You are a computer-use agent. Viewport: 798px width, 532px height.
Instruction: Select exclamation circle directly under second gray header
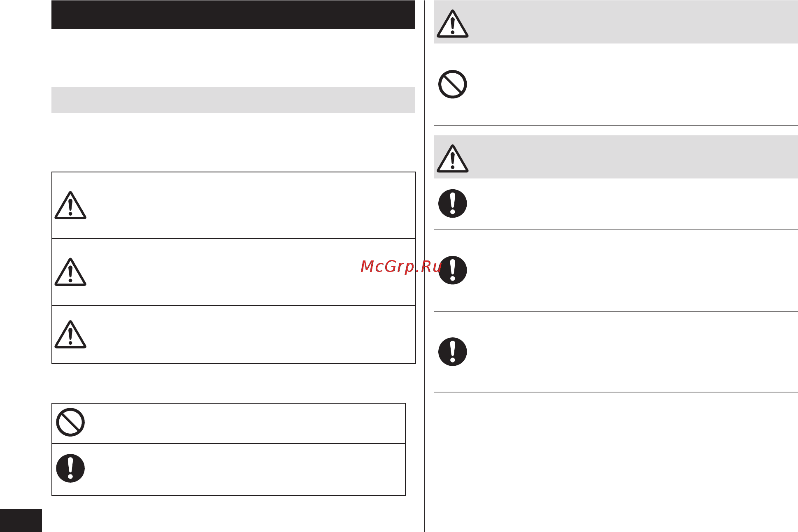452,203
